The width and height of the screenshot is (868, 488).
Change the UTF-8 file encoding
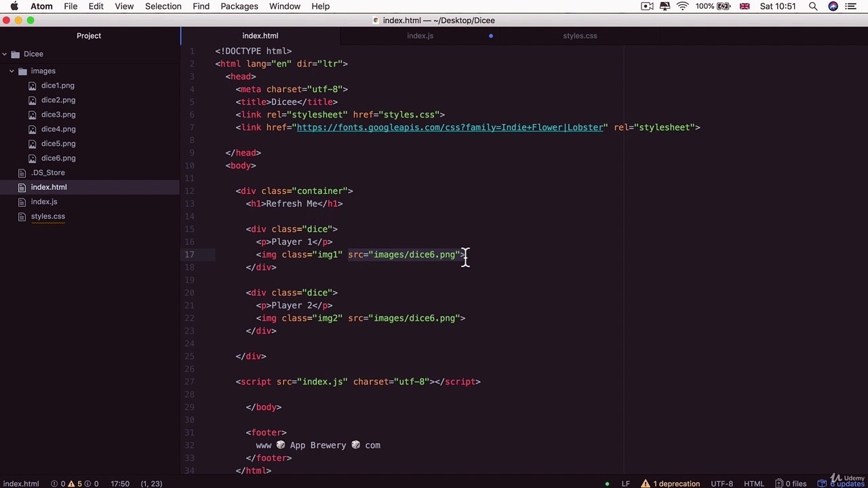722,484
